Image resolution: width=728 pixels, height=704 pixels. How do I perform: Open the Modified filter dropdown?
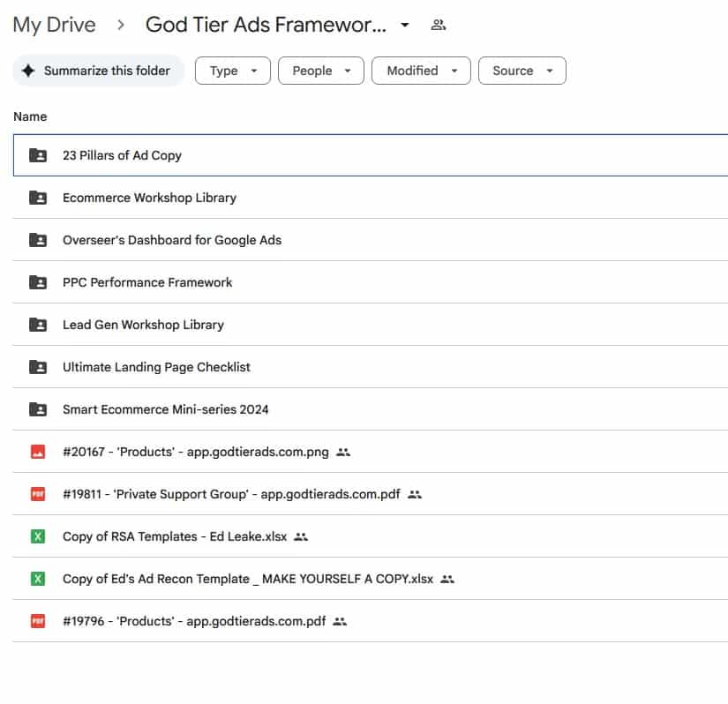(x=421, y=71)
